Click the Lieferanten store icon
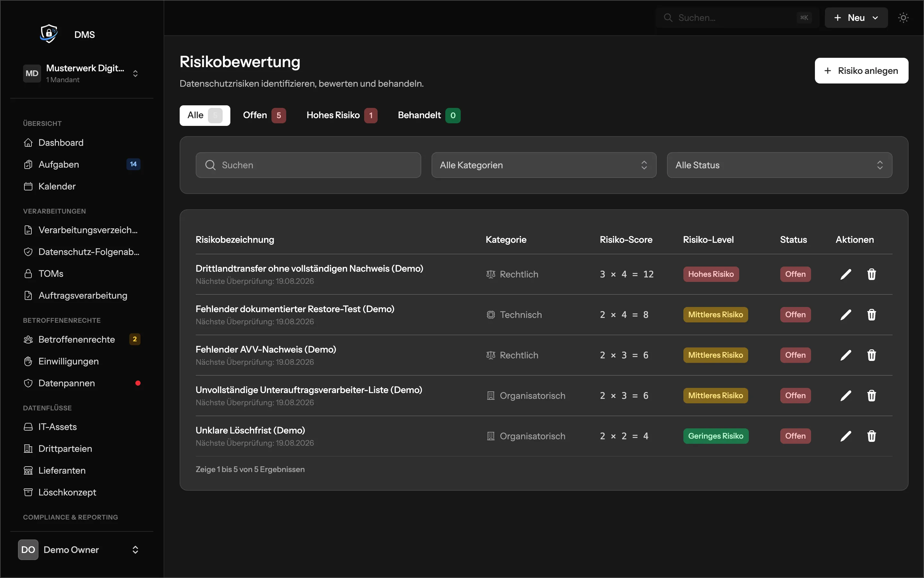924x578 pixels. click(28, 470)
